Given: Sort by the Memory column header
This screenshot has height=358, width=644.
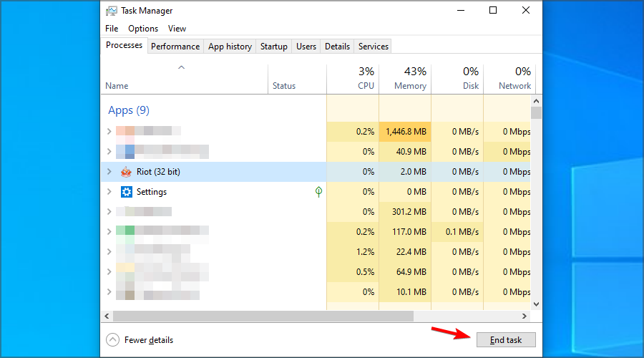Looking at the screenshot, I should (405, 79).
